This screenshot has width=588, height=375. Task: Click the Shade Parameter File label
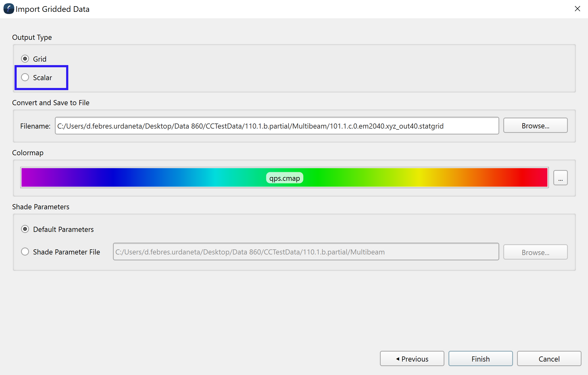tap(66, 252)
